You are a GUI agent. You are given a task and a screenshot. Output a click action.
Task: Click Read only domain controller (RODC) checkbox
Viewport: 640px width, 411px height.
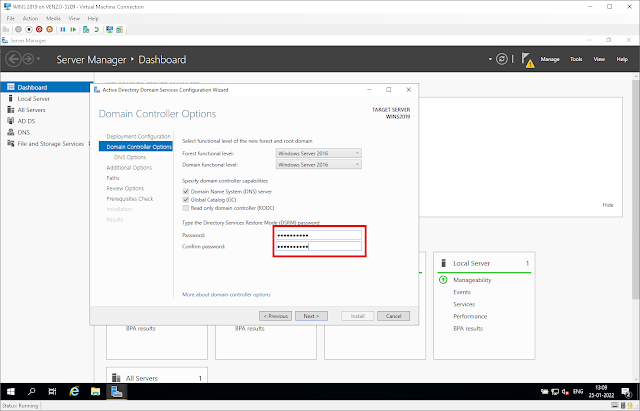tap(186, 208)
